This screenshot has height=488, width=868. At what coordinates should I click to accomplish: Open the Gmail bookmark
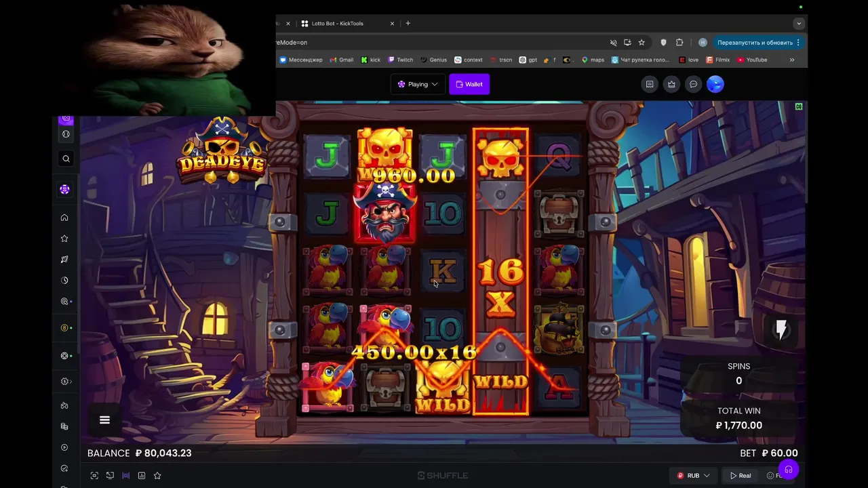pos(342,60)
